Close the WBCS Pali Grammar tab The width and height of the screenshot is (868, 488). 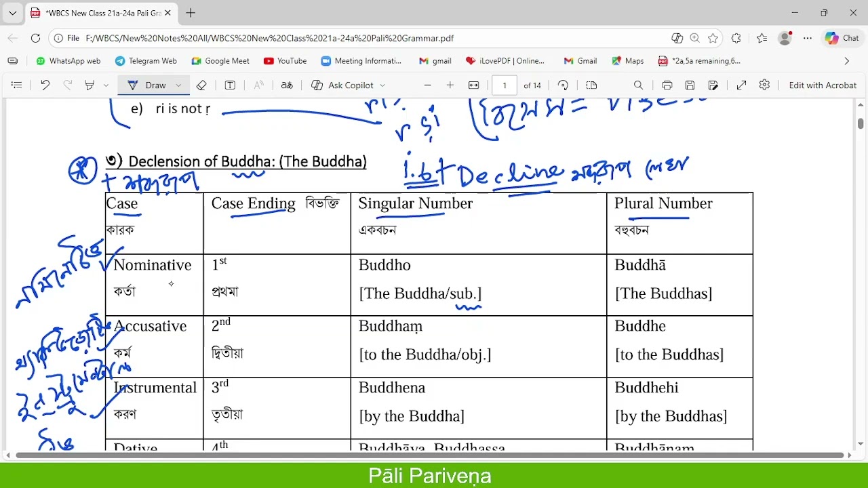pos(167,13)
